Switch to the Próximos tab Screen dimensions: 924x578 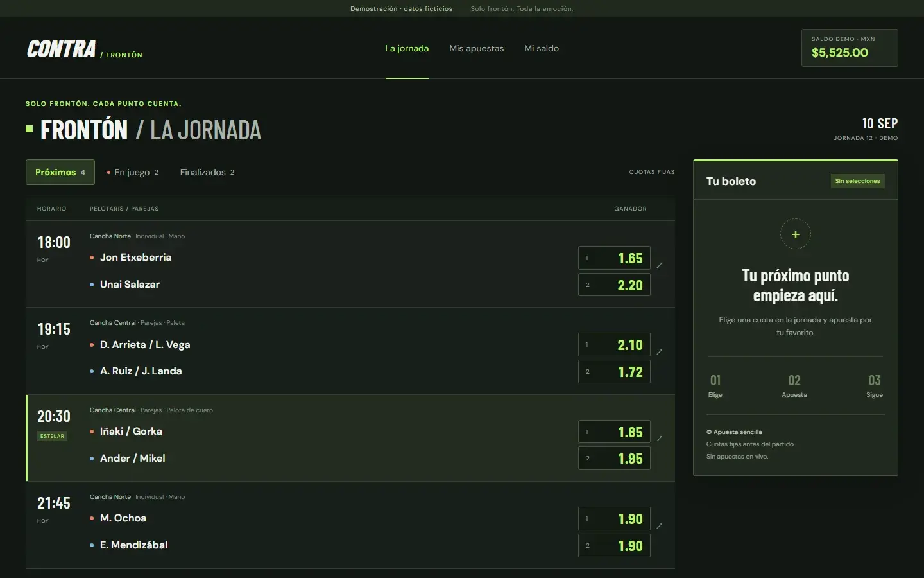(x=60, y=172)
